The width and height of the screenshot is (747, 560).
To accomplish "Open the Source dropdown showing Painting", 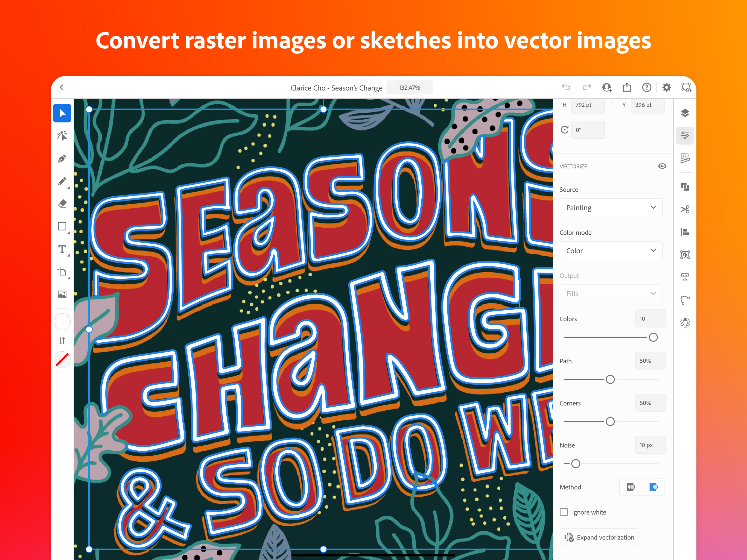I will click(x=611, y=207).
